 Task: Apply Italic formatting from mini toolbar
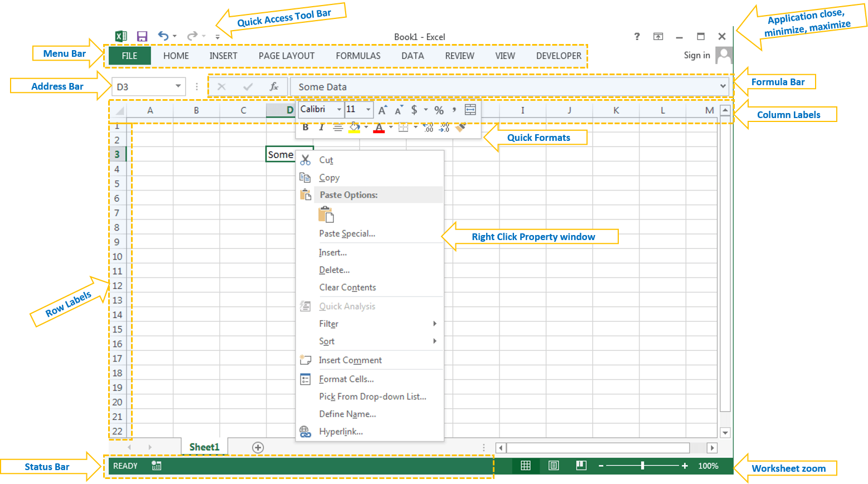322,127
